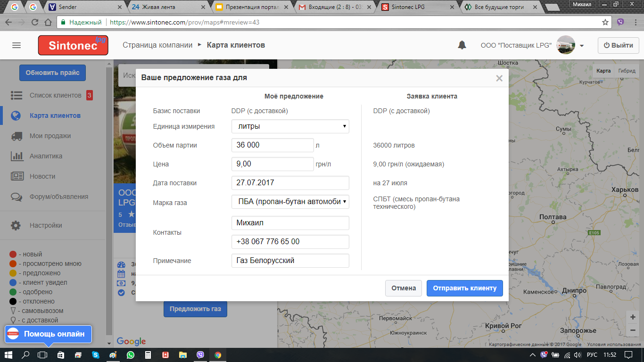Click the Sintonec LPG logo

coord(73,45)
